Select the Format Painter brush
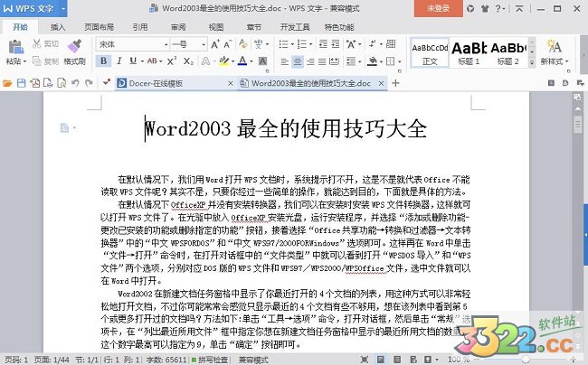588x365 pixels. pyautogui.click(x=74, y=46)
